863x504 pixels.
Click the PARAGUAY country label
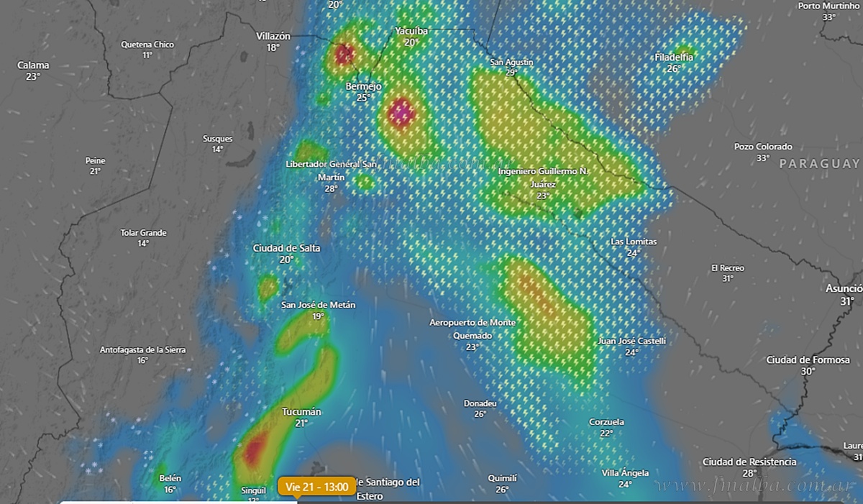[819, 164]
